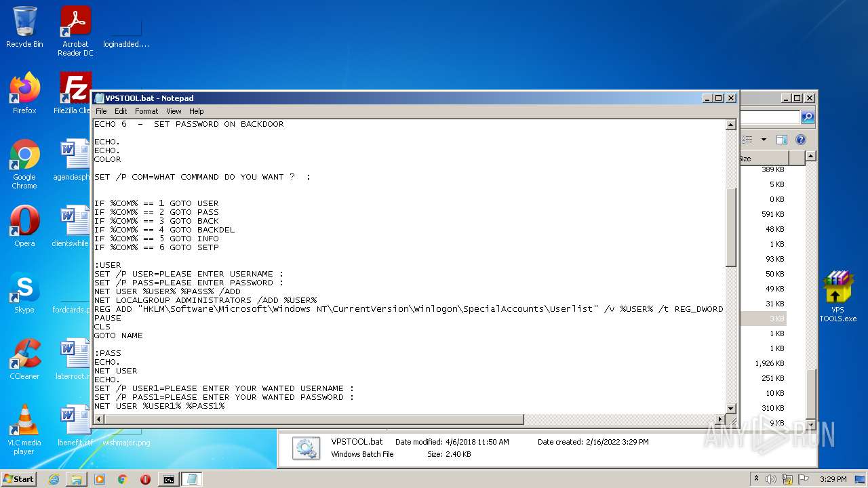This screenshot has width=868, height=488.
Task: Select the clientswhile Word document icon
Action: pyautogui.click(x=72, y=226)
